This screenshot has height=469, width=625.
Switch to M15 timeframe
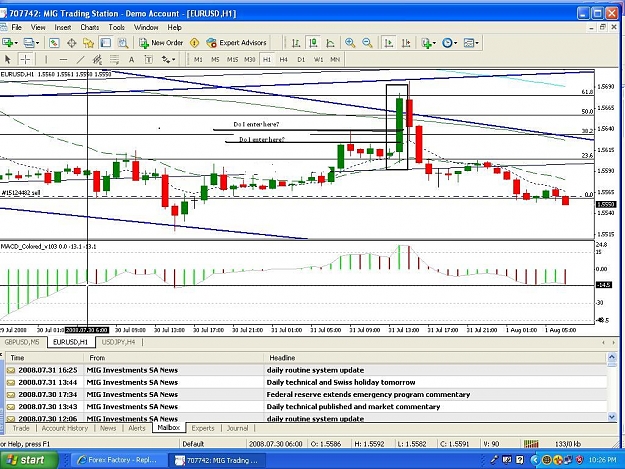[232, 60]
